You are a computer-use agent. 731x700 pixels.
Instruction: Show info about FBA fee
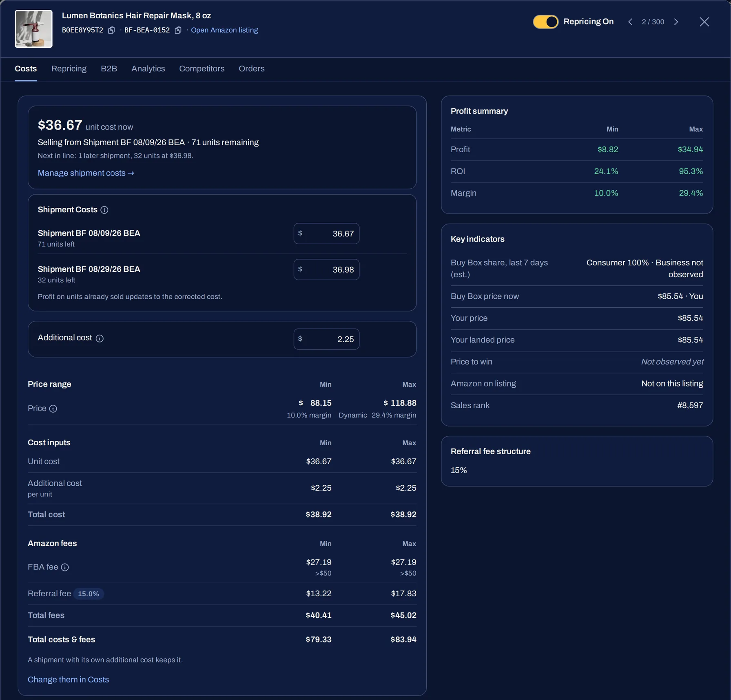click(x=65, y=567)
